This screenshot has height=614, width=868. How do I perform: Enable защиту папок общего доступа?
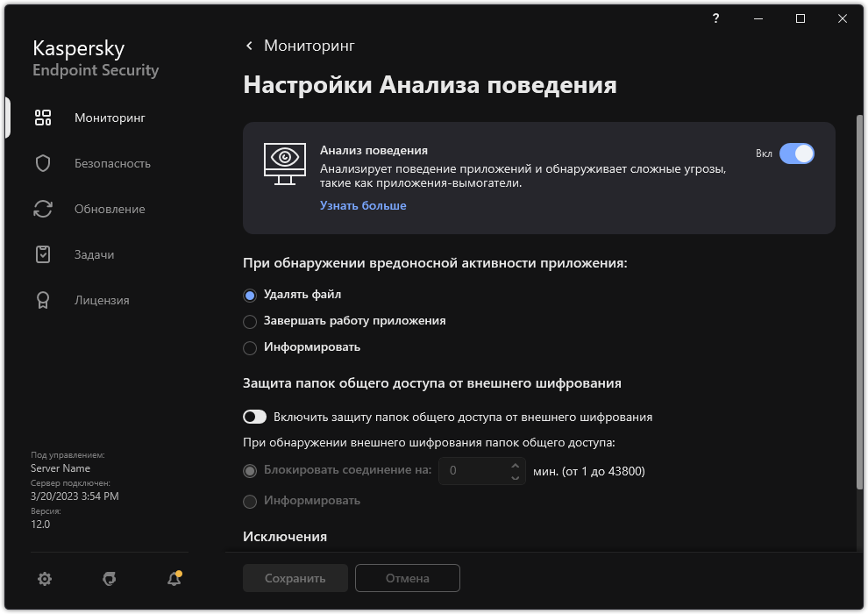[x=254, y=417]
